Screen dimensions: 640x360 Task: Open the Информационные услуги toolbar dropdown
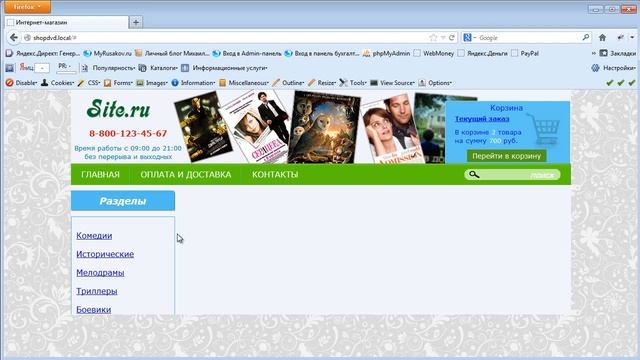coord(224,68)
